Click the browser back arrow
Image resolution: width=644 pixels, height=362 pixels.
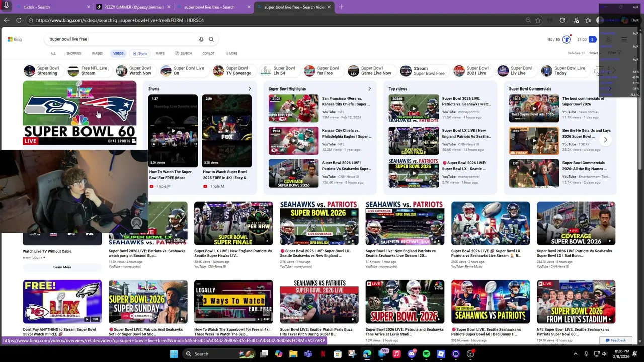click(x=6, y=20)
